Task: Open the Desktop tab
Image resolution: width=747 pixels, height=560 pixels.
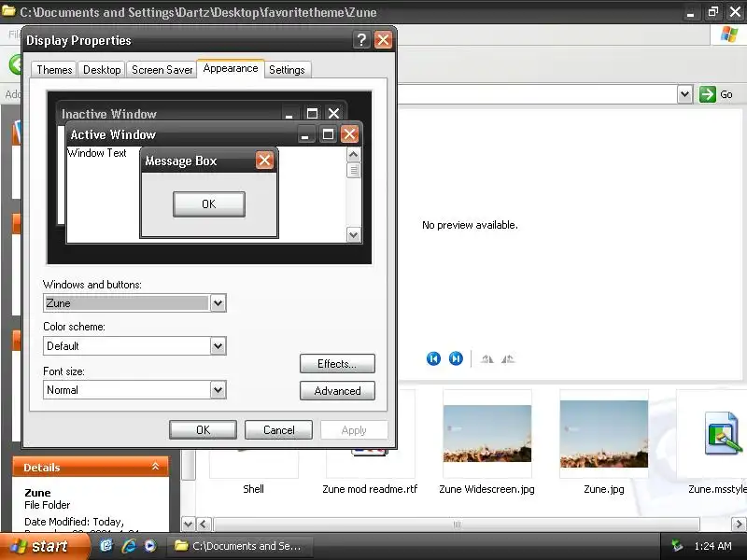Action: (x=102, y=69)
